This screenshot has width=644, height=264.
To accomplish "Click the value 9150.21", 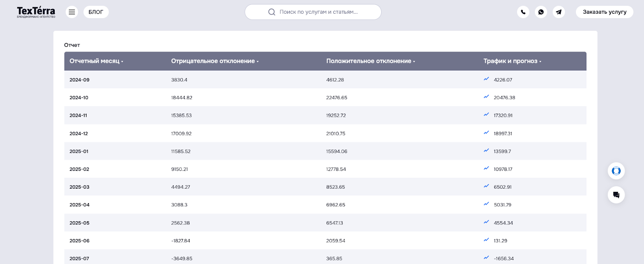I will (x=180, y=169).
